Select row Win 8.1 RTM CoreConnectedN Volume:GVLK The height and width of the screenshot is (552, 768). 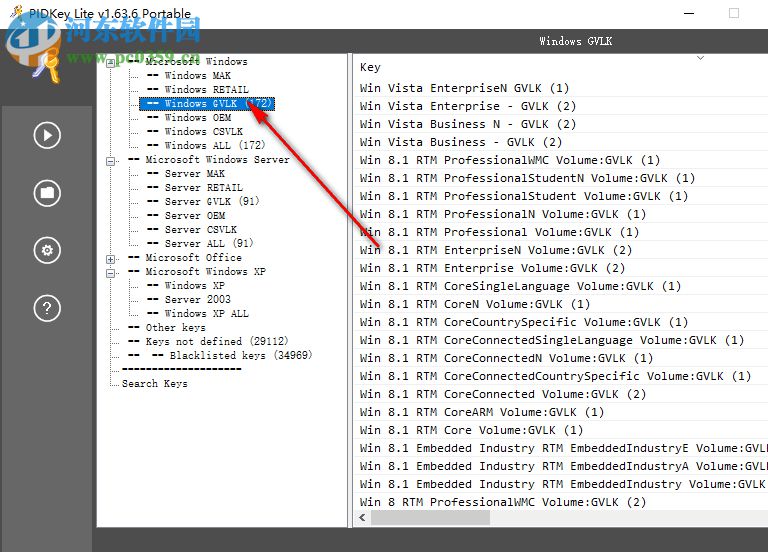560,358
